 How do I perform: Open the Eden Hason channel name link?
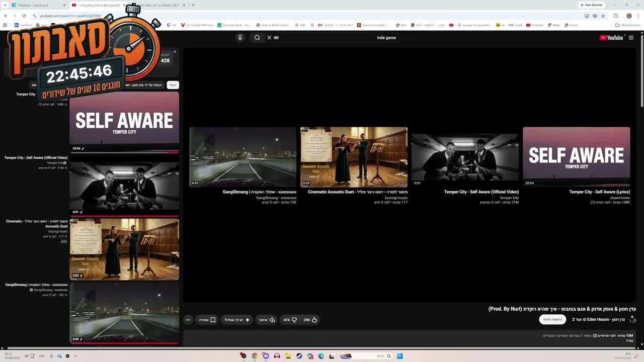(x=598, y=319)
